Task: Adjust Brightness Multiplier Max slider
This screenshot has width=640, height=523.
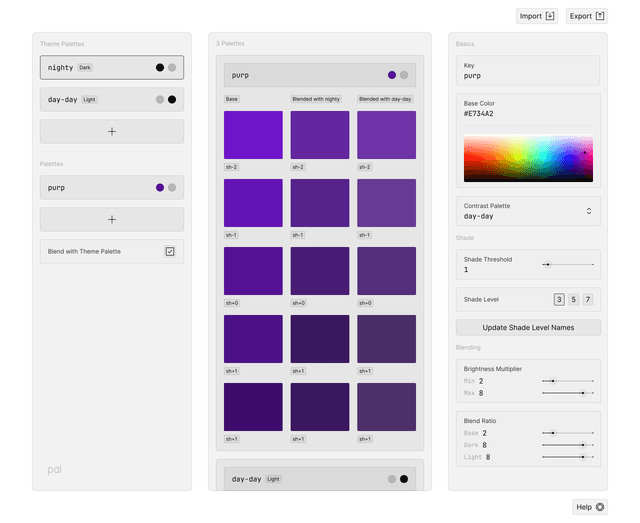Action: tap(567, 393)
